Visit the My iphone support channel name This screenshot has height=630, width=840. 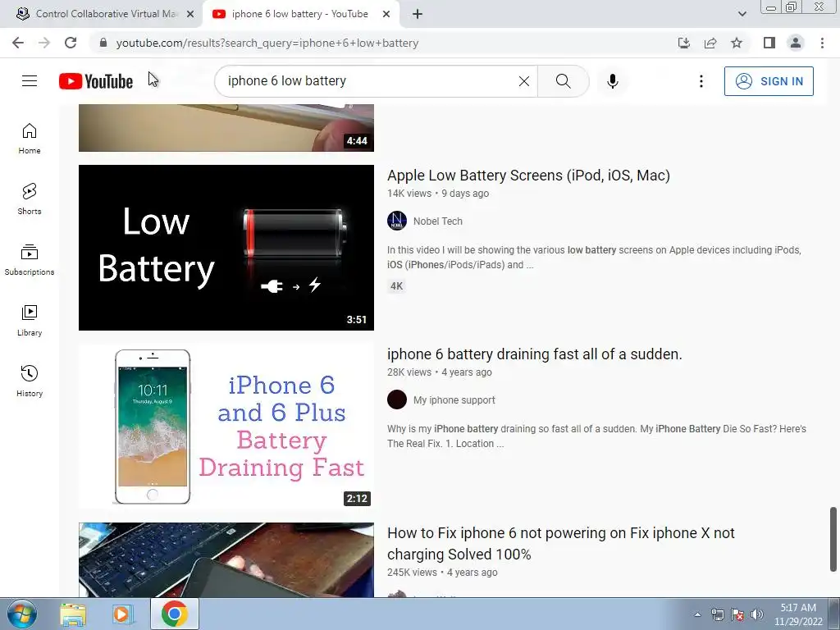pyautogui.click(x=454, y=400)
